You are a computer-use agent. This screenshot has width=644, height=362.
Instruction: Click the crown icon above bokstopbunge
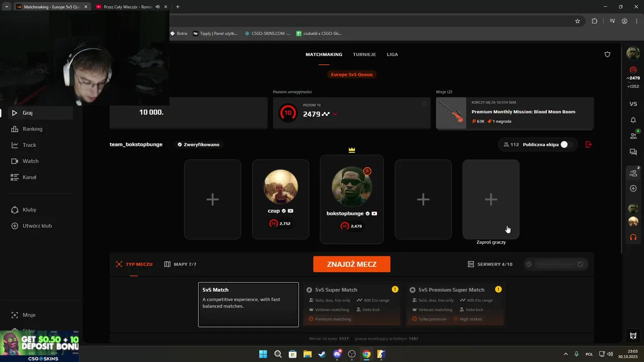tap(352, 150)
